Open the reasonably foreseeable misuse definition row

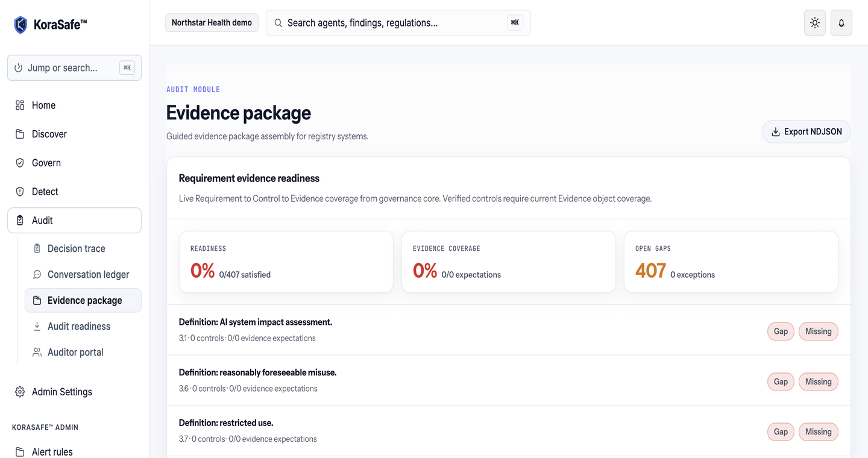pos(509,380)
